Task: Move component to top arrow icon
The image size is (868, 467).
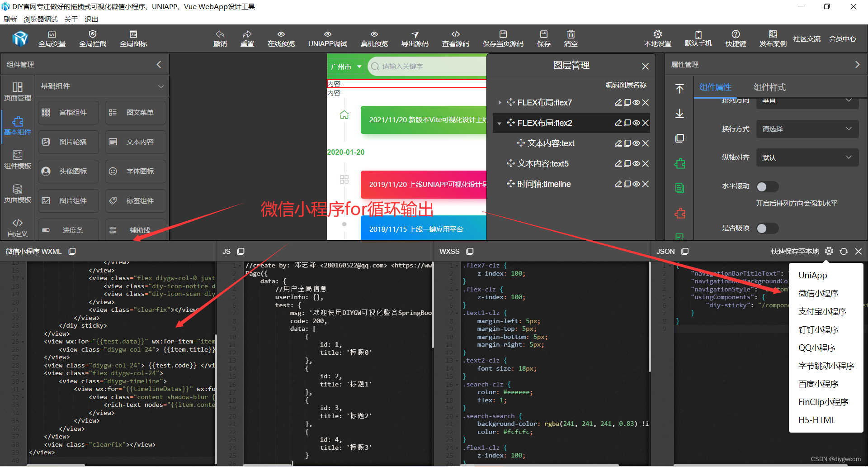Action: point(679,89)
